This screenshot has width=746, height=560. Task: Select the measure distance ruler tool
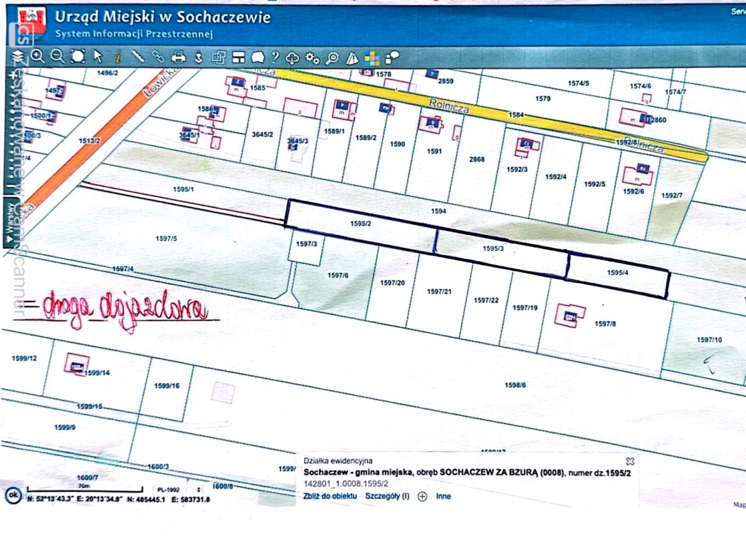click(x=138, y=57)
